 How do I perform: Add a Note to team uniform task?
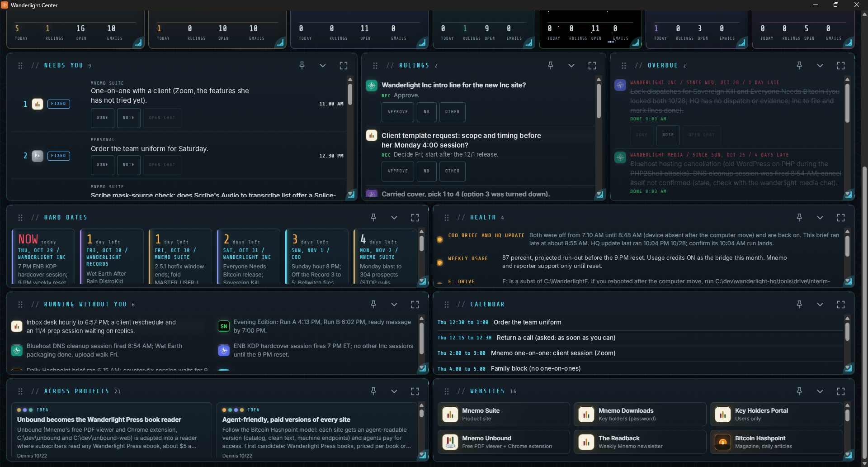tap(129, 165)
